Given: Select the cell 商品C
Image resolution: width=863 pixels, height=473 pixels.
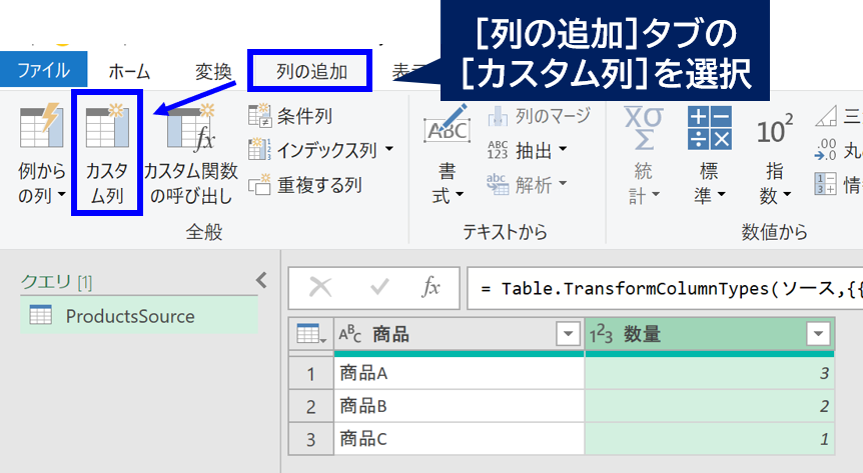Looking at the screenshot, I should pos(459,439).
